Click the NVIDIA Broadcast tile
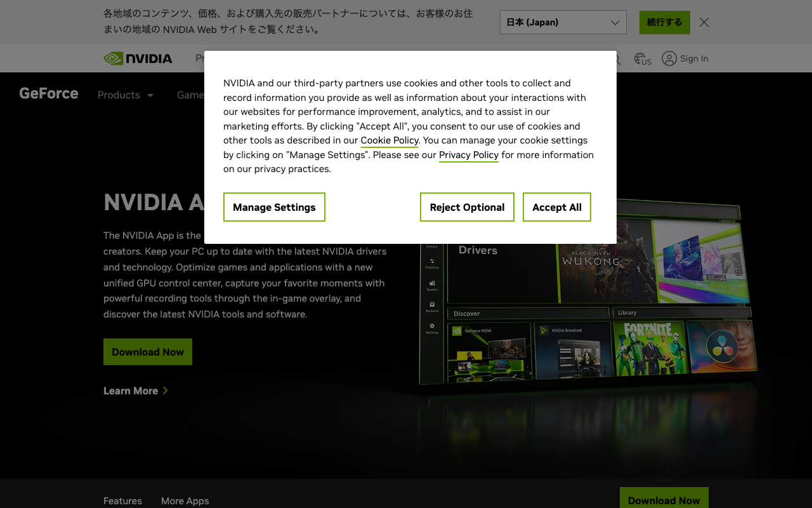 (x=572, y=350)
